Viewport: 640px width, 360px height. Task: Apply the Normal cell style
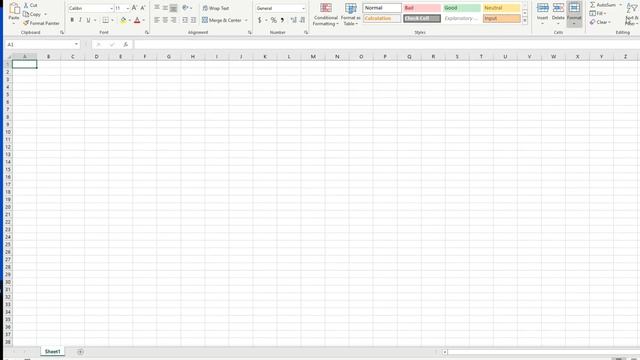click(382, 8)
